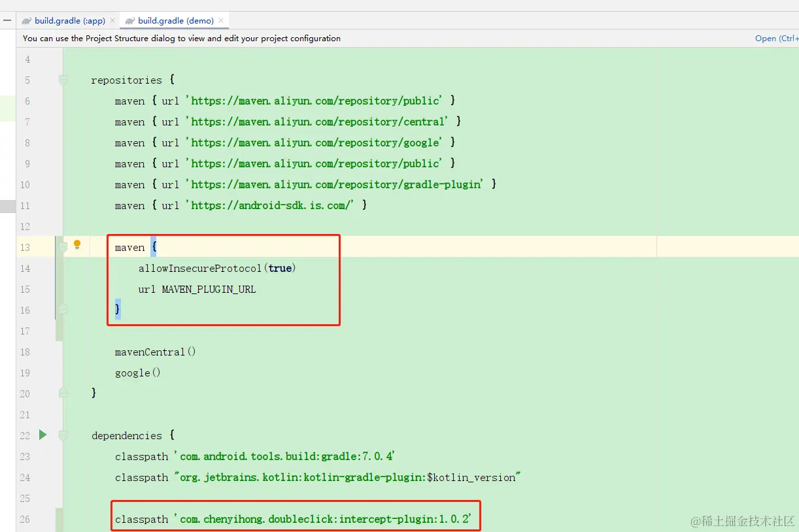Viewport: 799px width, 532px height.
Task: Click 'dependencies {' text
Action: click(133, 435)
